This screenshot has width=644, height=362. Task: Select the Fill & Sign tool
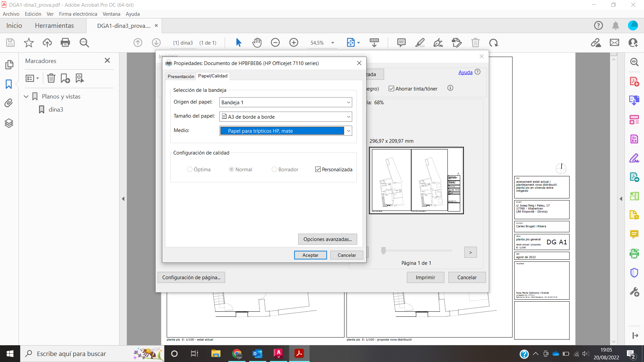634,158
